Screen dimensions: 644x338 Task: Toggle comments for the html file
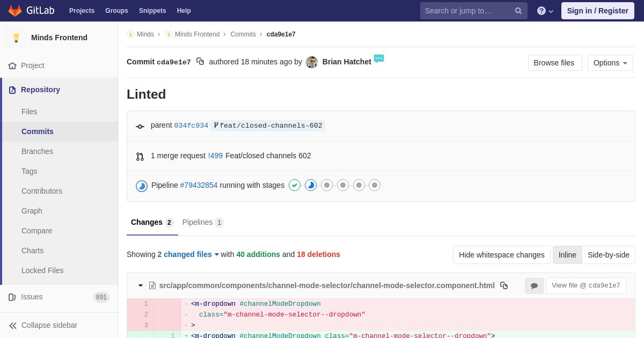point(534,286)
